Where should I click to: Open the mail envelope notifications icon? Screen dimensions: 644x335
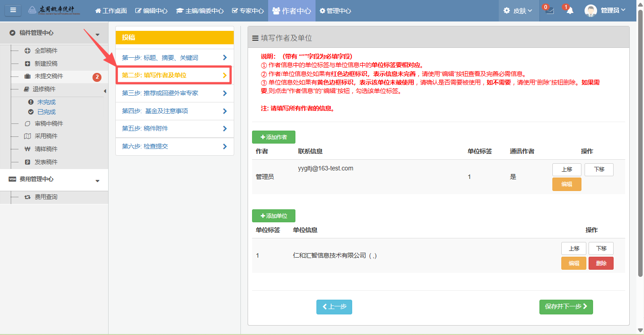tap(549, 11)
